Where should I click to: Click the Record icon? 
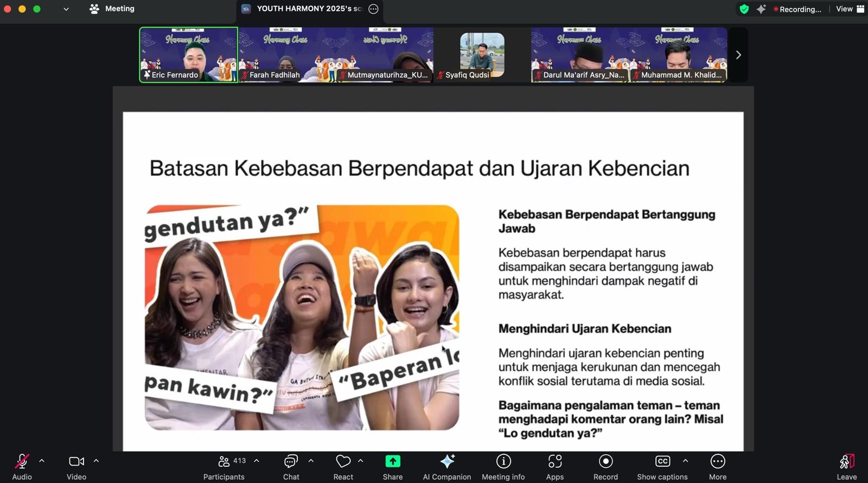point(605,461)
